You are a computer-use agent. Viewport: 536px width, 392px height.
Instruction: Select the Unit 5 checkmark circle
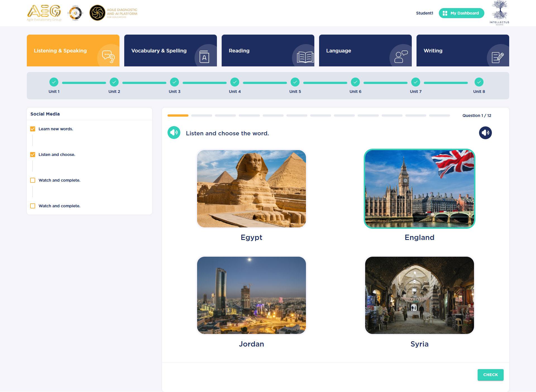(295, 82)
